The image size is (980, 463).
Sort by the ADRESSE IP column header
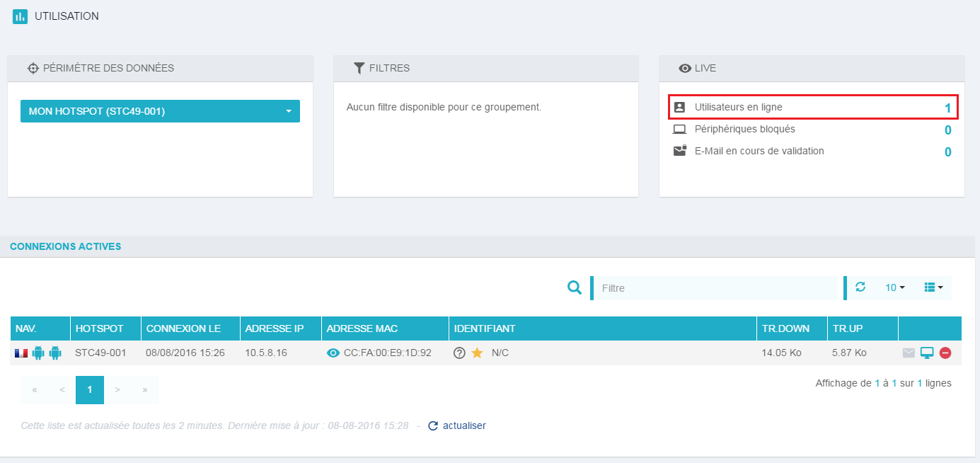click(x=274, y=328)
